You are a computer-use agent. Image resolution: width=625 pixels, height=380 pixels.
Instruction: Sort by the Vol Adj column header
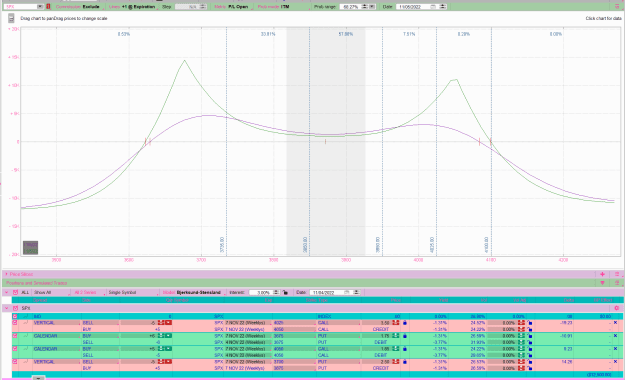[520, 300]
